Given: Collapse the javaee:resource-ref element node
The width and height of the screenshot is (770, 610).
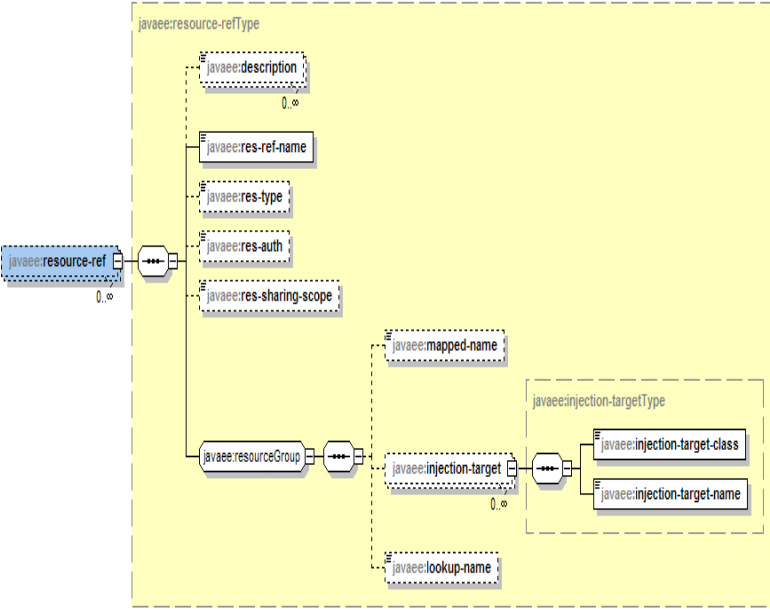Looking at the screenshot, I should click(x=118, y=261).
